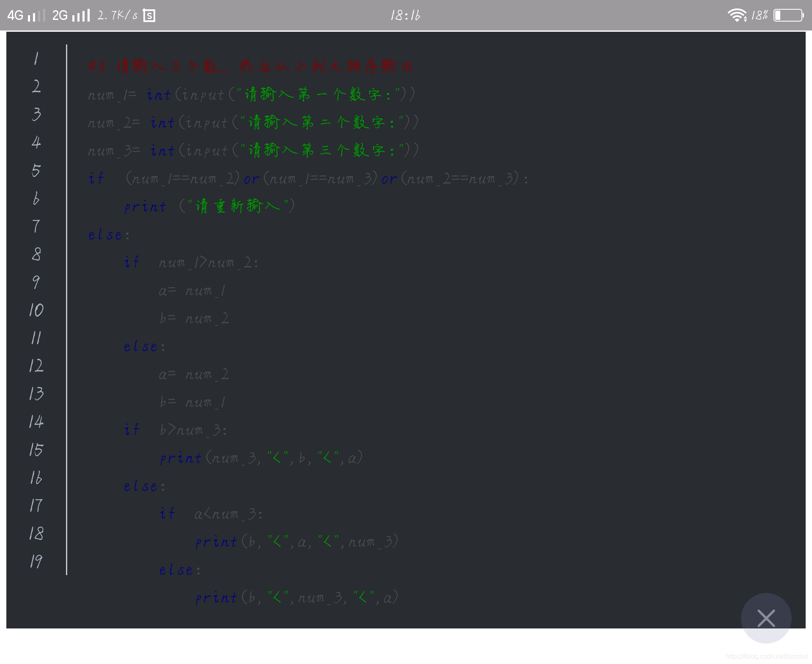Close the image viewer with X button
This screenshot has width=812, height=664.
[x=766, y=618]
